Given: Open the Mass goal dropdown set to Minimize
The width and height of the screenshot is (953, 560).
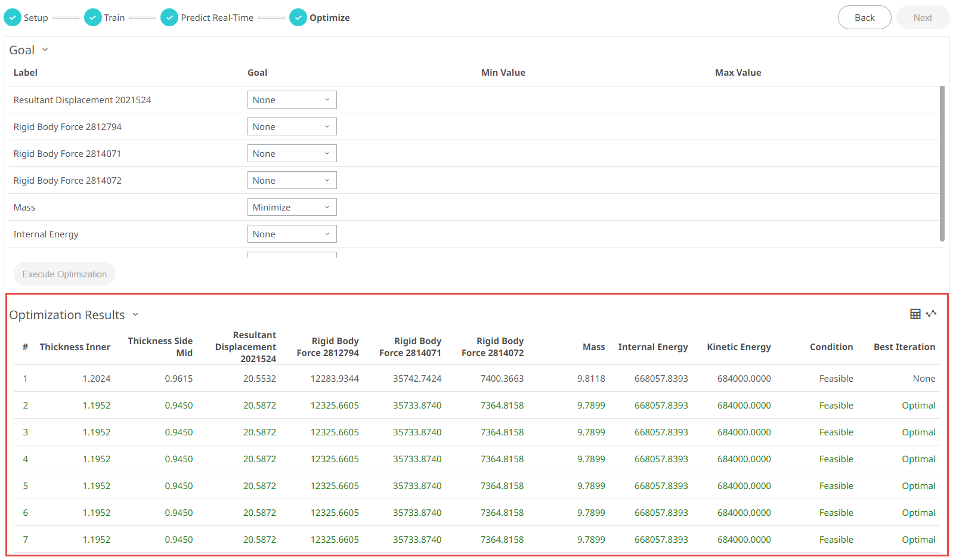Looking at the screenshot, I should 292,208.
